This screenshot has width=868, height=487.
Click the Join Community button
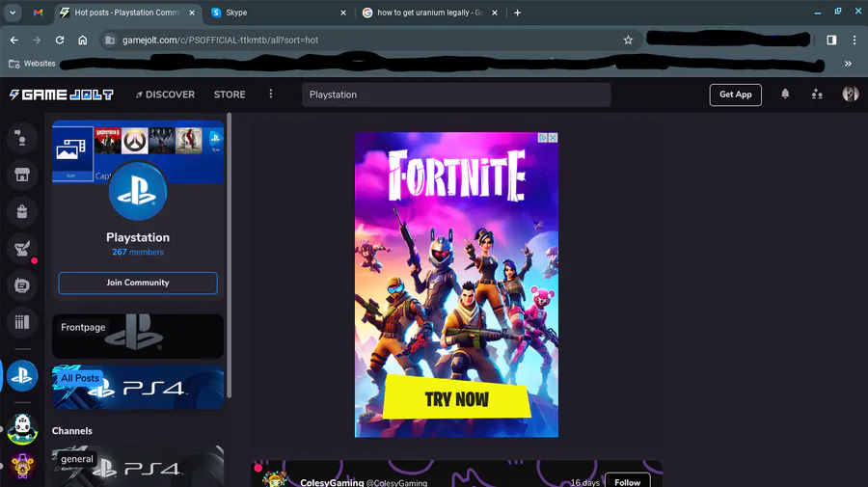(x=138, y=283)
